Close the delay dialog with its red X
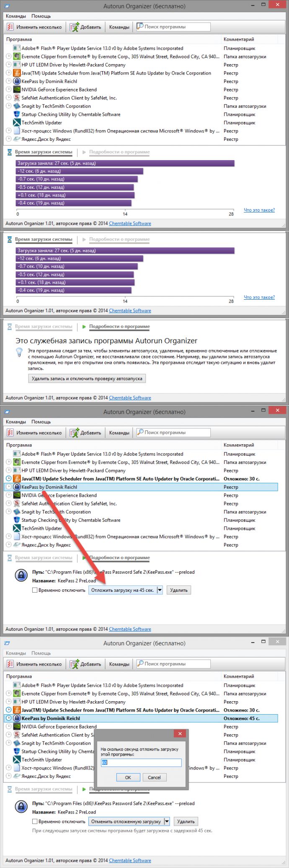 click(x=180, y=733)
